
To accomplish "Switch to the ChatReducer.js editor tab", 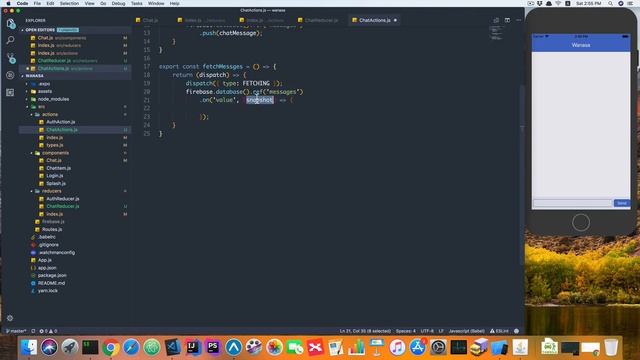I will (x=321, y=20).
